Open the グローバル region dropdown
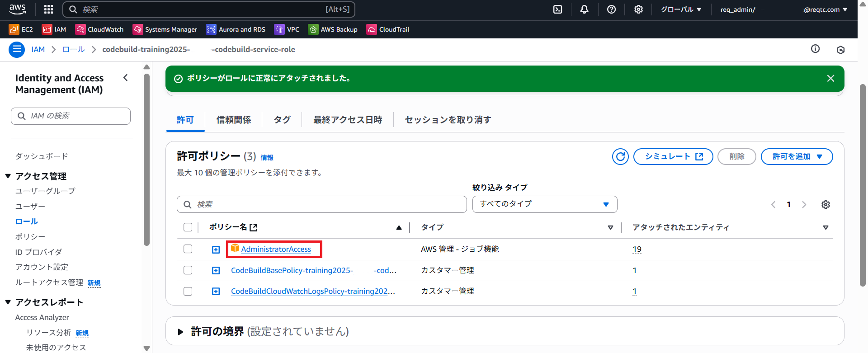868x353 pixels. [x=681, y=9]
